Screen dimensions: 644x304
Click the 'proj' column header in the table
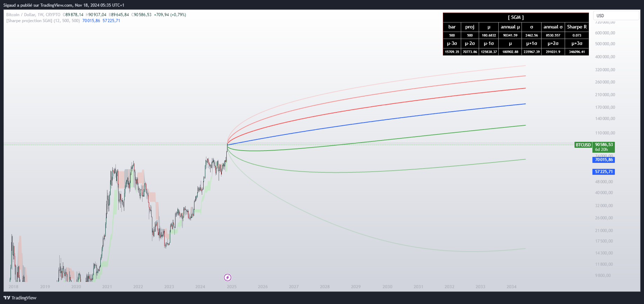tap(470, 27)
